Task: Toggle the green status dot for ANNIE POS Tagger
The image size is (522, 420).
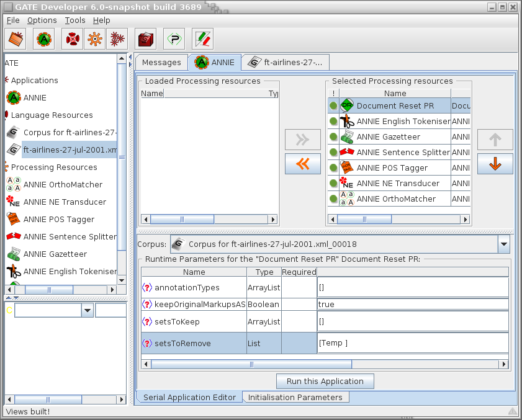Action: 333,168
